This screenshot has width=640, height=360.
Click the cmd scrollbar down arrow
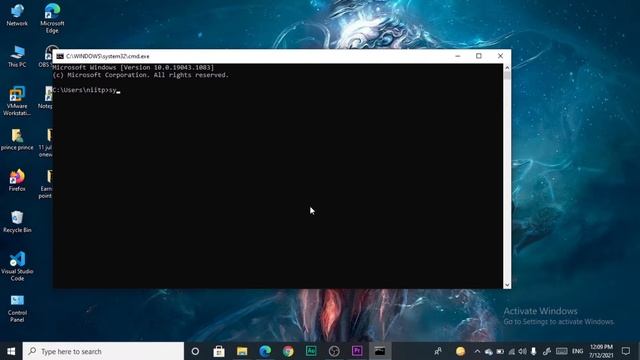507,285
